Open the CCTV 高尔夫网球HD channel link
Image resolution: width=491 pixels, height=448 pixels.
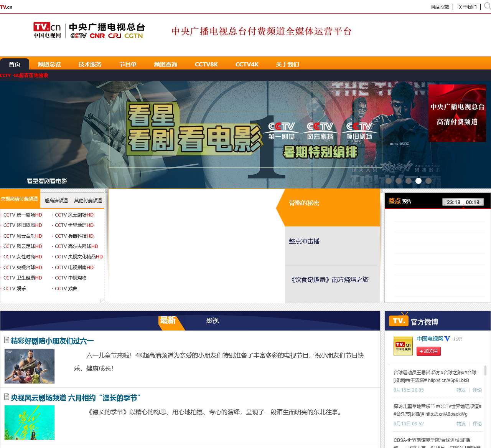[x=76, y=246]
